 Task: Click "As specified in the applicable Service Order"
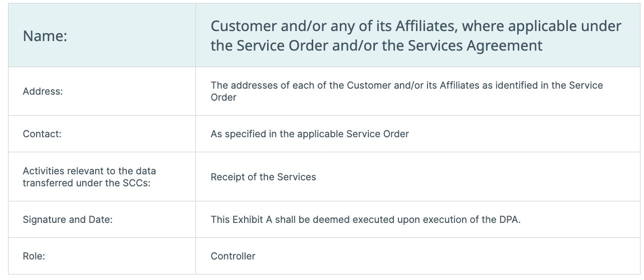[x=310, y=134]
